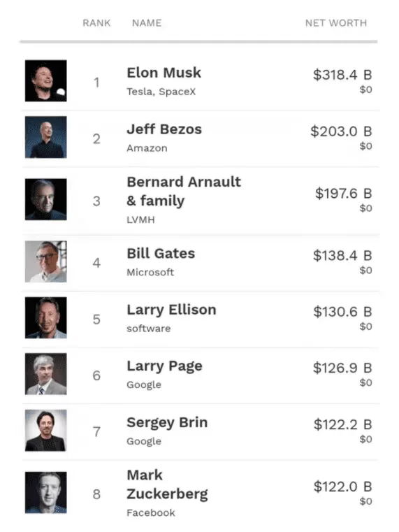Click Bernard Arnault's portrait thumbnail

tap(45, 199)
